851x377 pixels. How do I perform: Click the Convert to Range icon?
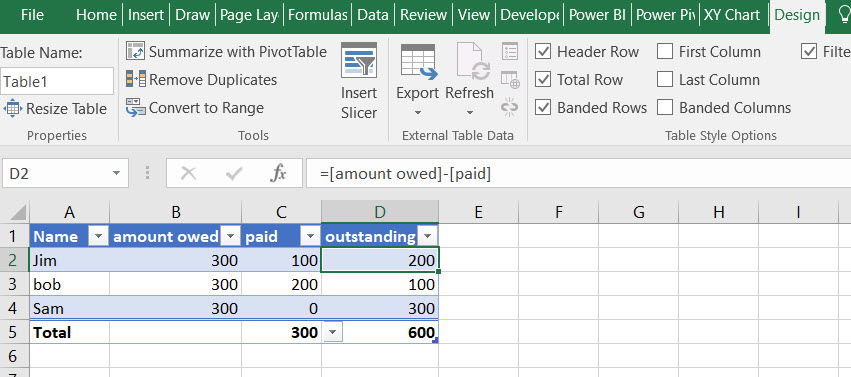coord(136,107)
